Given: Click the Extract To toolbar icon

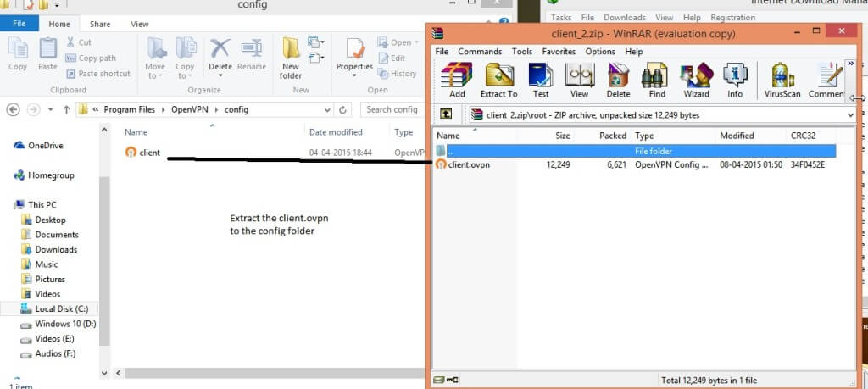Looking at the screenshot, I should click(x=498, y=81).
